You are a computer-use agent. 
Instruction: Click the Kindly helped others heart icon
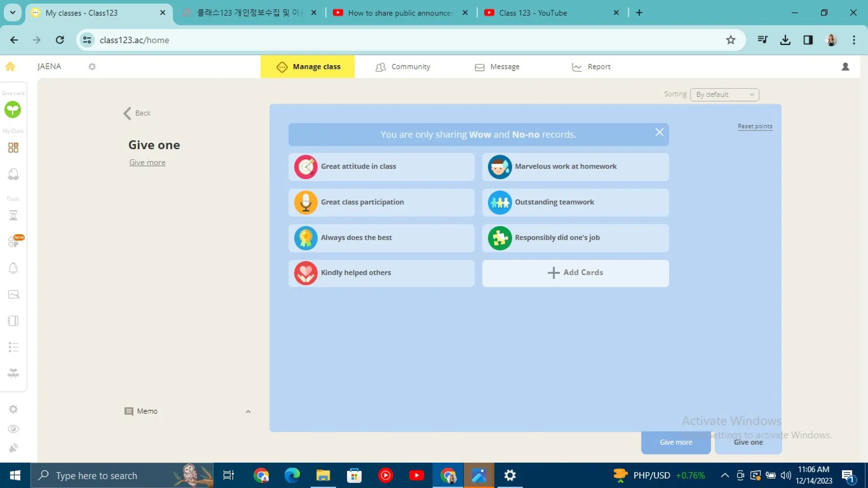[x=306, y=273]
